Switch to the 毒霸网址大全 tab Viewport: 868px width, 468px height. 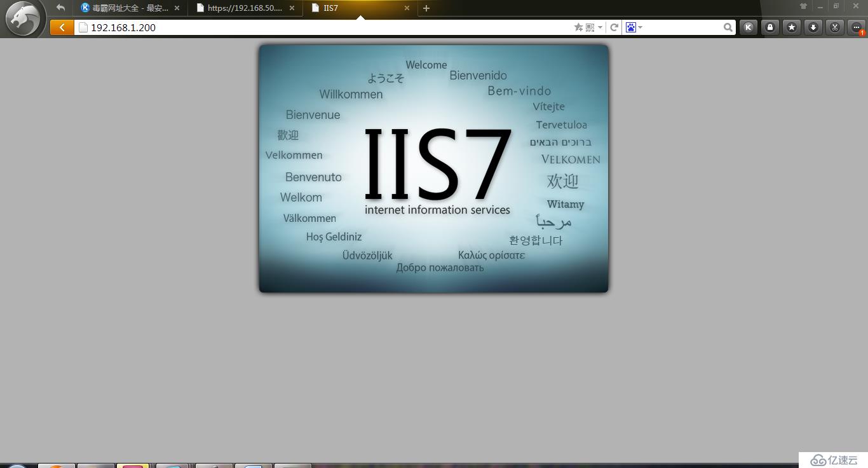[x=130, y=8]
